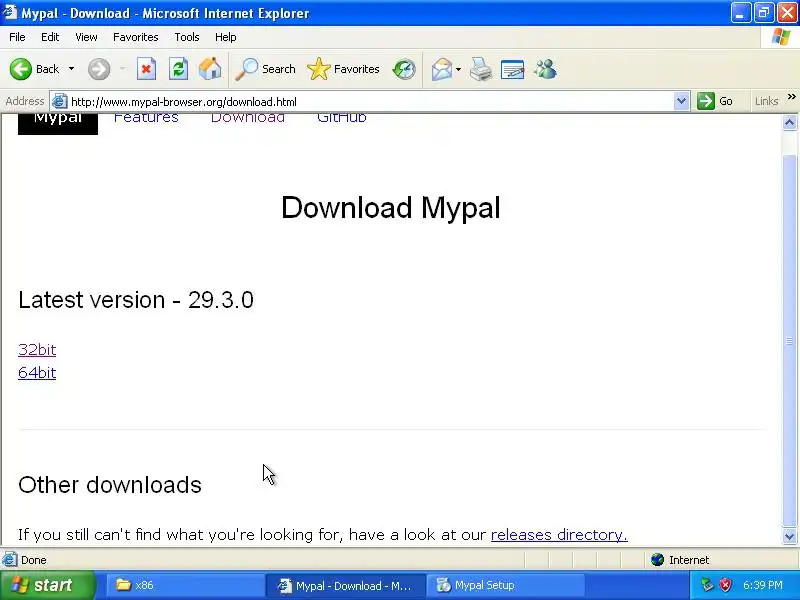Click the 6:39 PM taskbar clock
The image size is (800, 600).
click(763, 585)
